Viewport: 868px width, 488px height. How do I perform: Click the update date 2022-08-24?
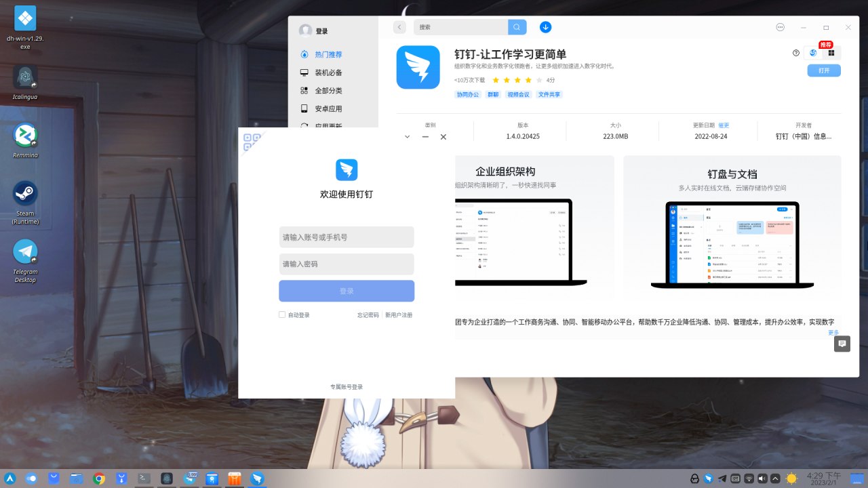click(x=711, y=136)
